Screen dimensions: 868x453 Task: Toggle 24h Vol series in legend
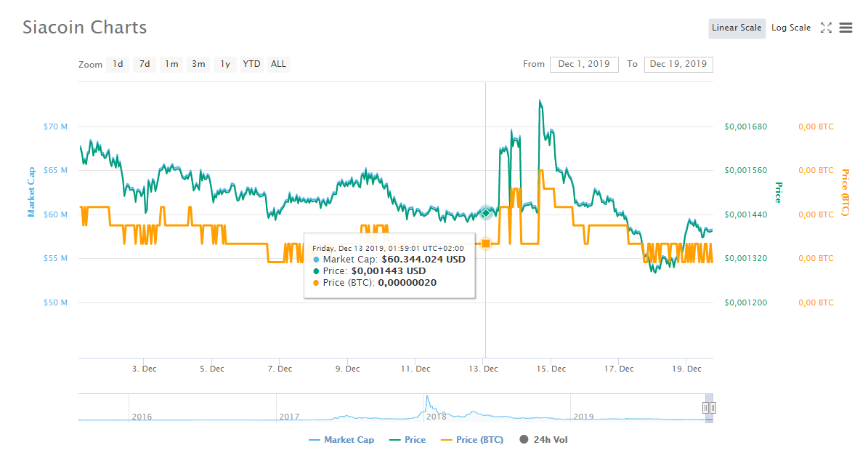(x=543, y=440)
